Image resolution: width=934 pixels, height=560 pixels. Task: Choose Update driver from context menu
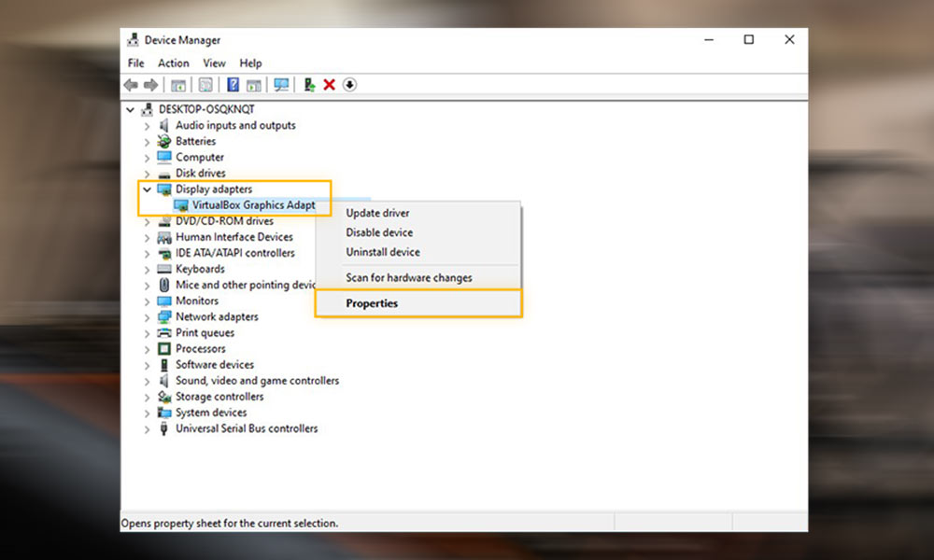point(377,213)
